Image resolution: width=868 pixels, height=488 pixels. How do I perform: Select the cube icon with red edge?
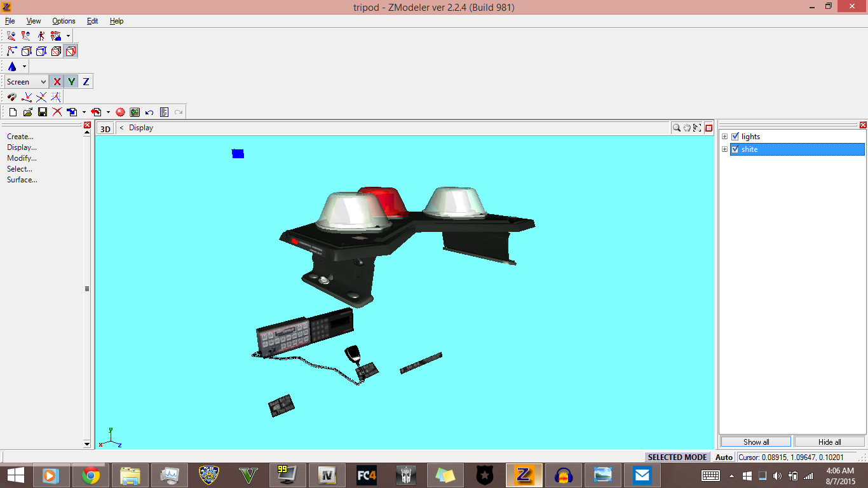41,51
